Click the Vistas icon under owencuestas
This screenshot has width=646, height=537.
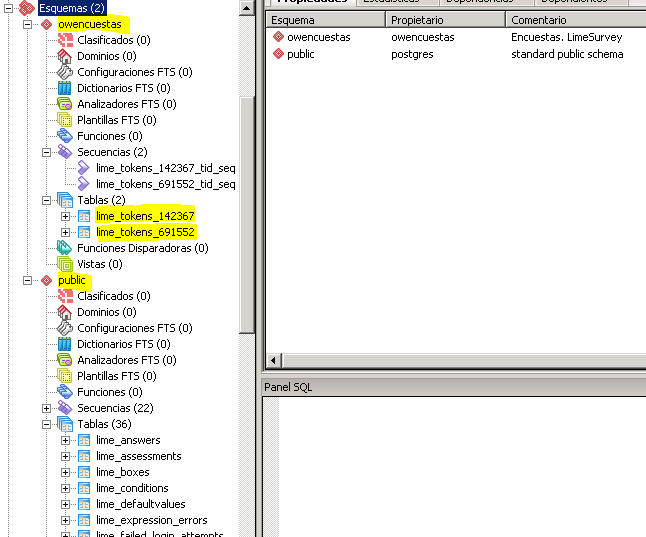tap(66, 264)
